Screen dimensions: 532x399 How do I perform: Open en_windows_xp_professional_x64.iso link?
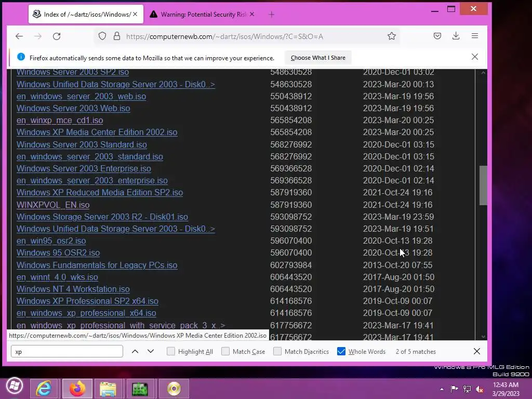pyautogui.click(x=86, y=313)
